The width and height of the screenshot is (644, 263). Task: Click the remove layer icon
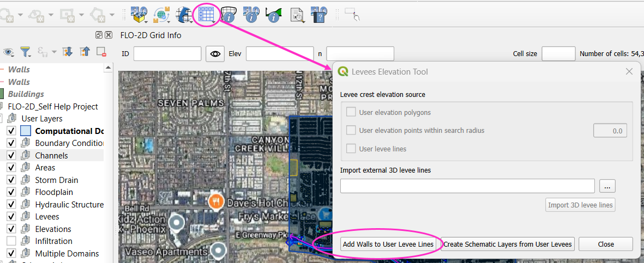coord(101,52)
